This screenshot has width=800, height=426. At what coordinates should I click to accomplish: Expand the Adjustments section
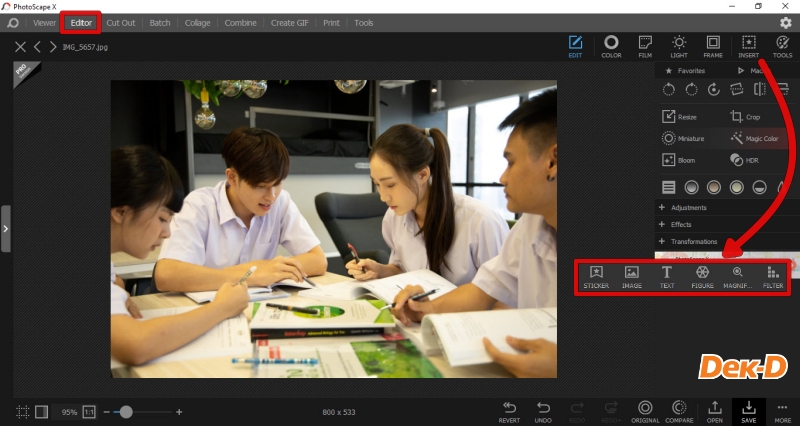coord(688,207)
